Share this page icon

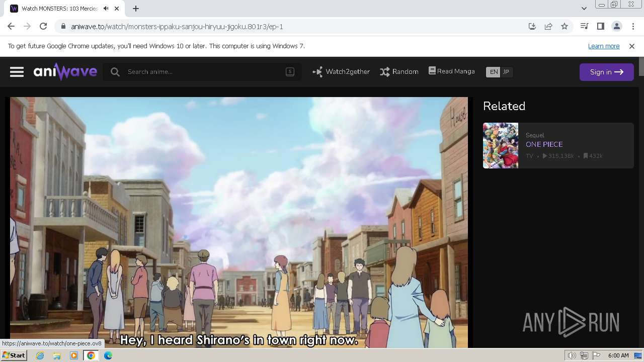[x=548, y=27]
